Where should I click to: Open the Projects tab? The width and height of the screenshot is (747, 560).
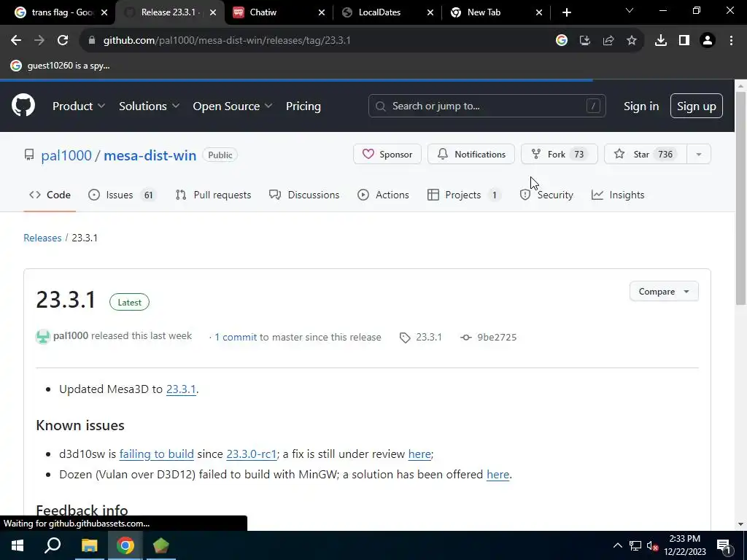point(464,195)
